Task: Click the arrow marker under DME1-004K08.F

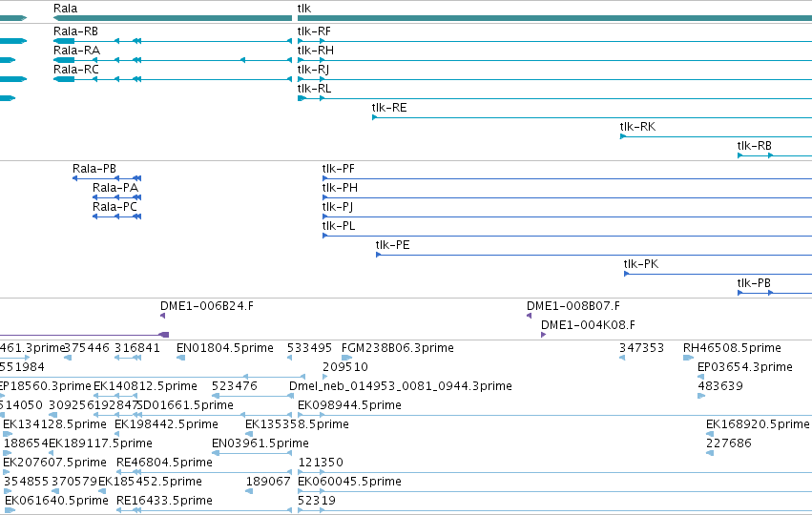Action: coord(543,335)
